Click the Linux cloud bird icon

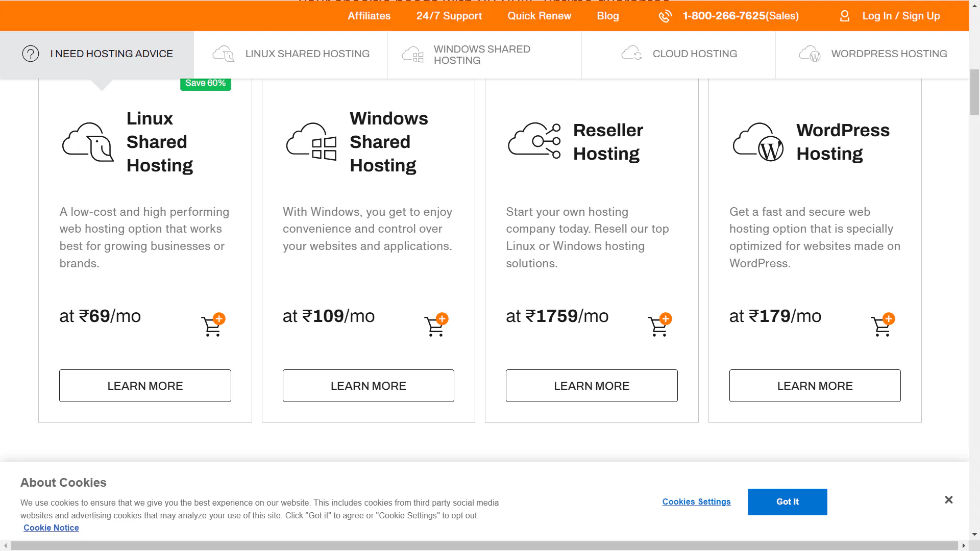point(88,142)
